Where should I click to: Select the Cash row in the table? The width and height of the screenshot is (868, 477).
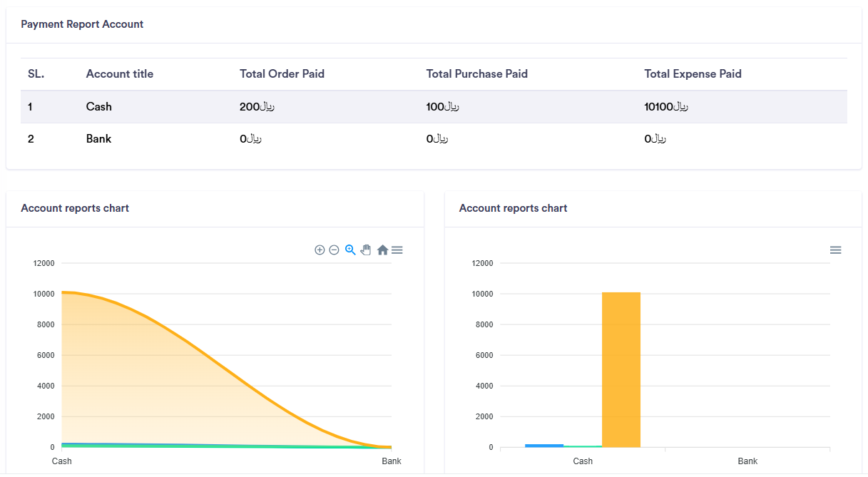click(x=98, y=107)
